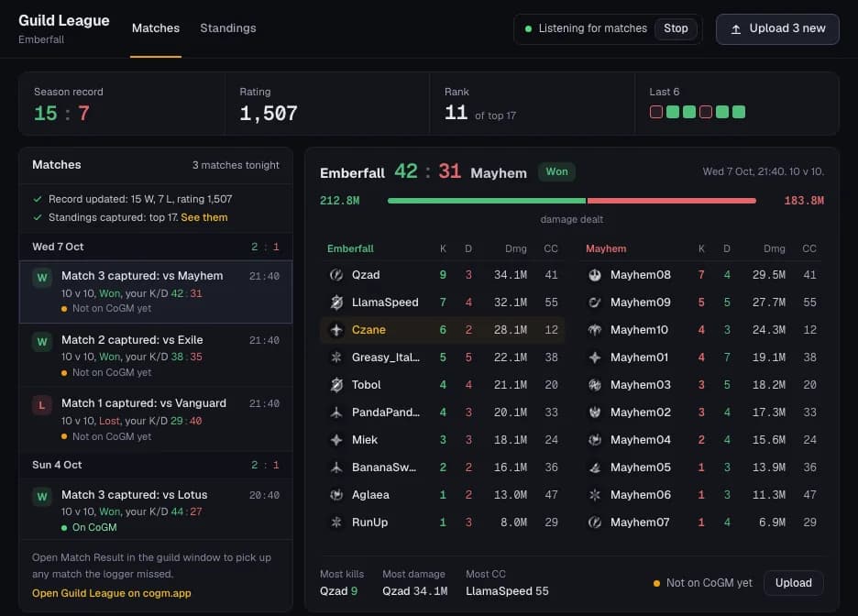
Task: Click Mayhem02's class icon
Action: [594, 412]
